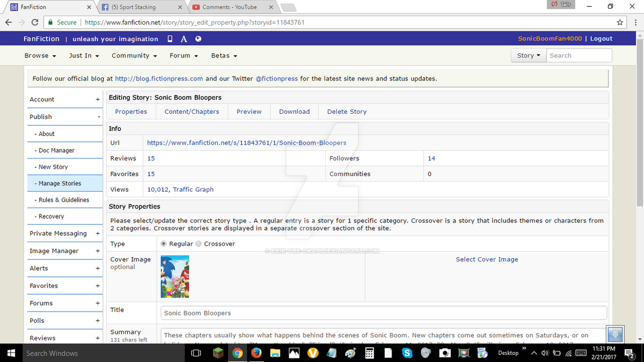Image resolution: width=644 pixels, height=362 pixels.
Task: Click the Sonic Boom cover image thumbnail
Action: point(175,276)
